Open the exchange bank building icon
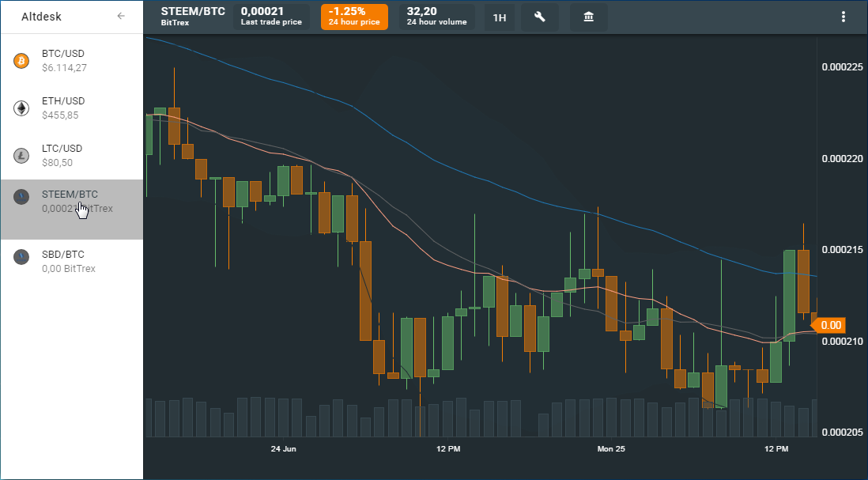 (x=588, y=17)
